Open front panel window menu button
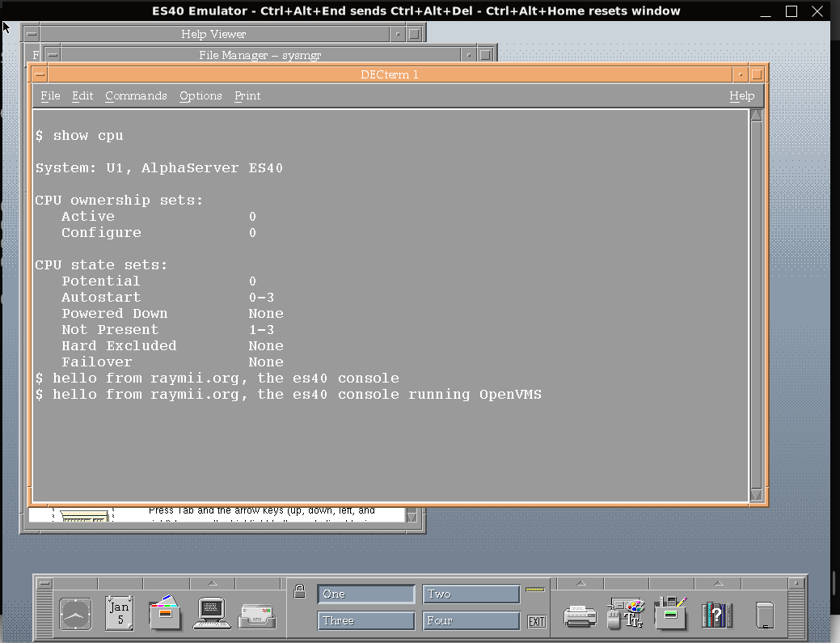Viewport: 840px width, 643px height. [44, 583]
